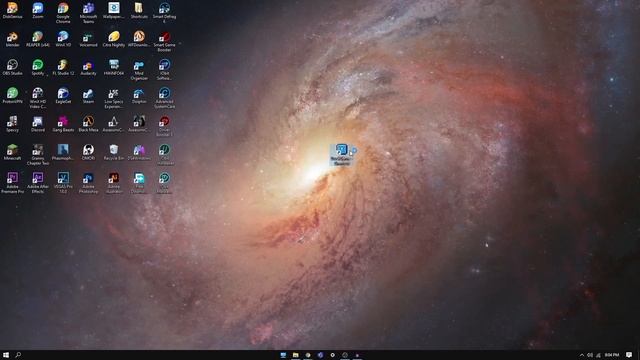Select the Driver Booster 7 icon

pos(164,126)
